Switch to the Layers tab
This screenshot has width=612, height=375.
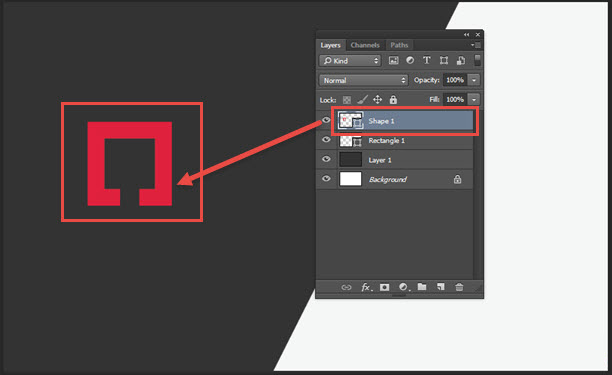[331, 45]
